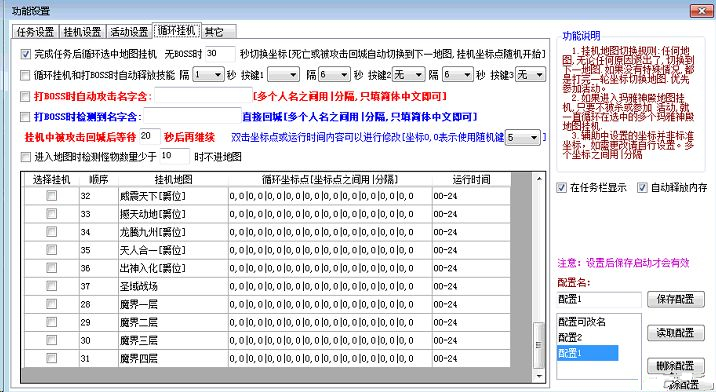This screenshot has height=392, width=716.
Task: Open the 按键2 dropdown showing 无
Action: [409, 74]
